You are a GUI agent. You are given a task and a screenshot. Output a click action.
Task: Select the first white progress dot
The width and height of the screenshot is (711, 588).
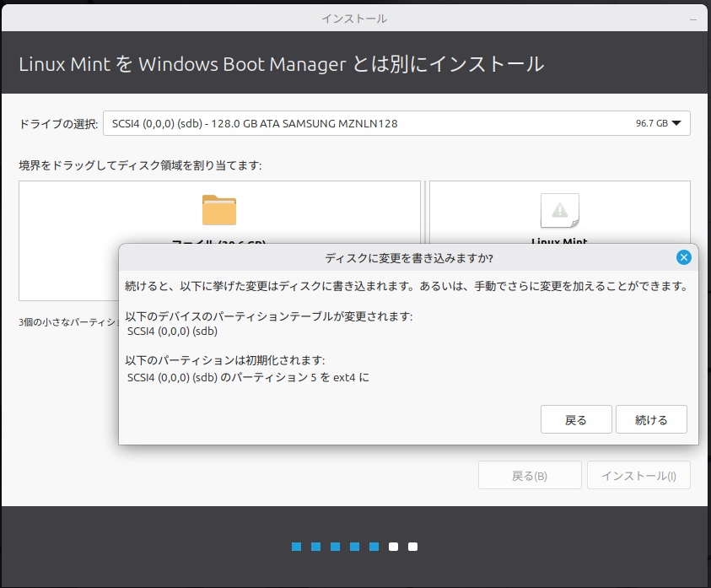(x=394, y=547)
